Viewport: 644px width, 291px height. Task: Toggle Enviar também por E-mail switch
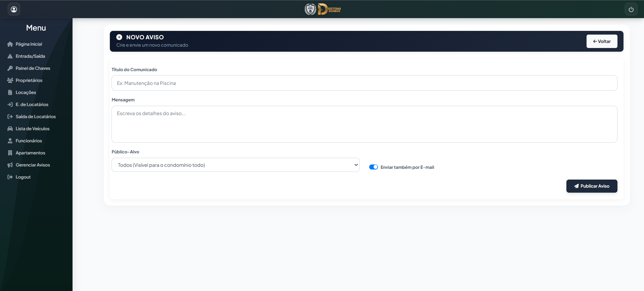tap(374, 167)
